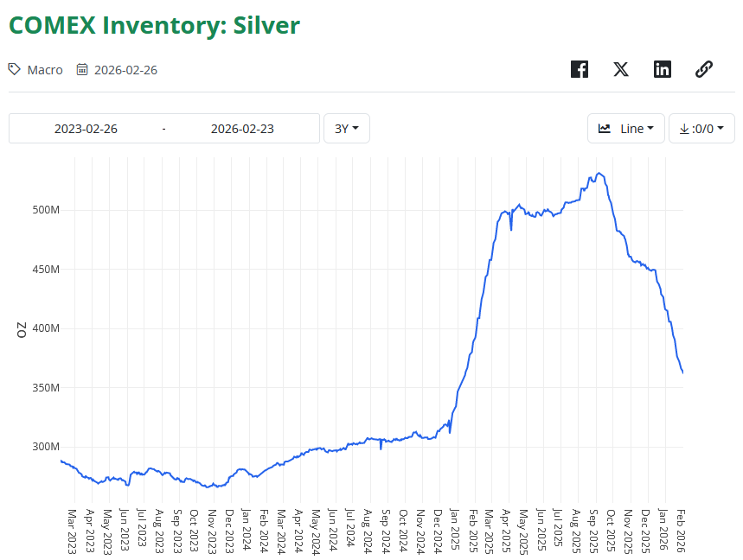This screenshot has width=743, height=560.
Task: Click the Feb 2026 x-axis label
Action: pyautogui.click(x=681, y=531)
